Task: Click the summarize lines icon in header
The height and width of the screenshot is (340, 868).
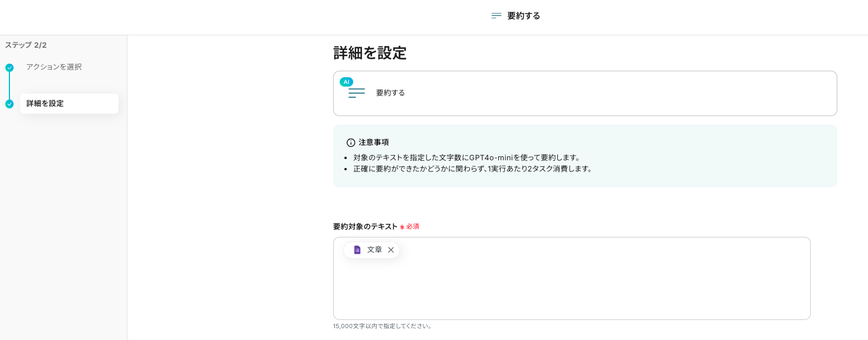Action: pyautogui.click(x=497, y=16)
